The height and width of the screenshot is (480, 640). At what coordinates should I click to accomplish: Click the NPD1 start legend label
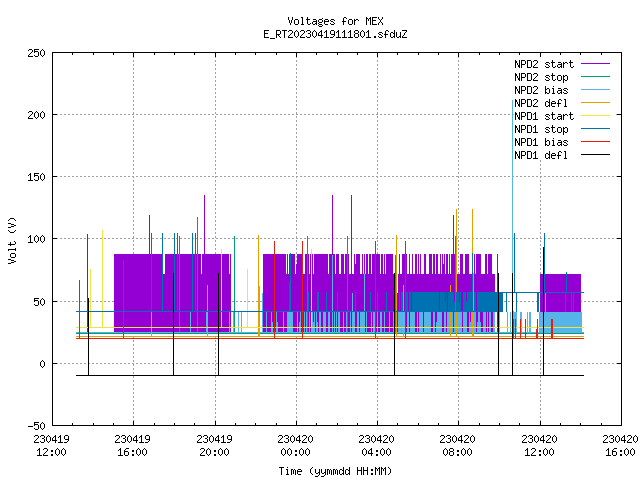click(544, 116)
